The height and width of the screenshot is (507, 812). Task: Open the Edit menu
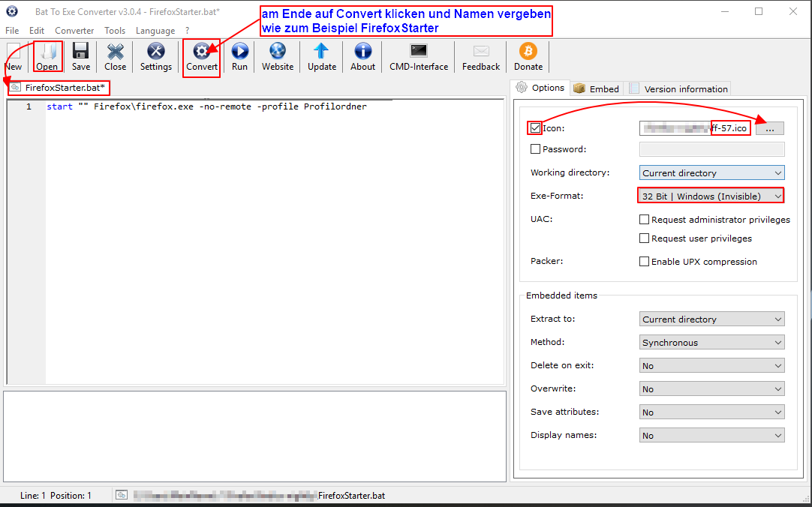point(37,31)
